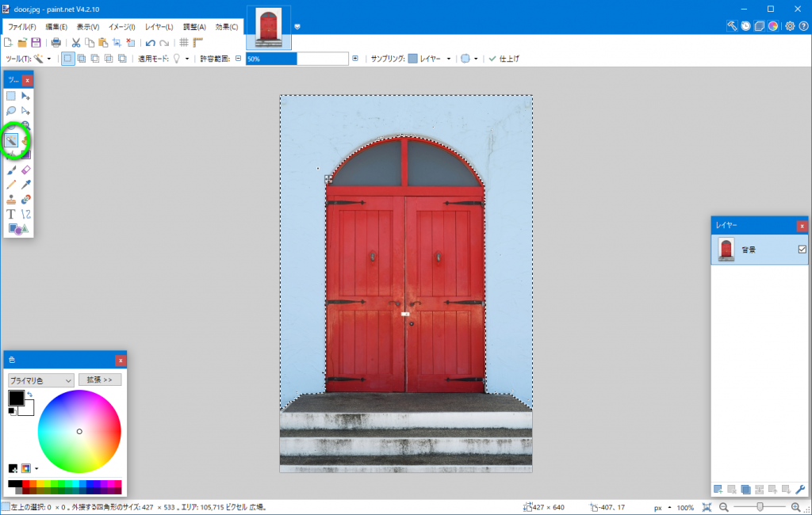Select the Rectangle Select tool
The width and height of the screenshot is (812, 515).
tap(11, 96)
